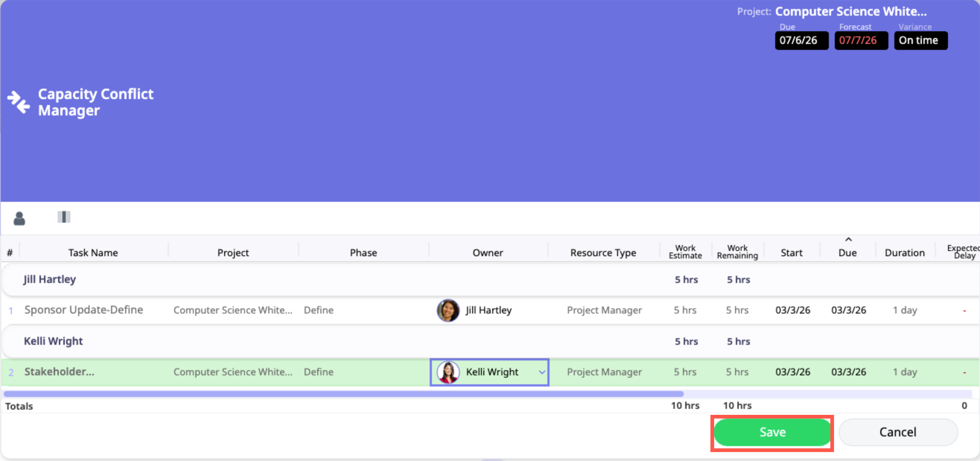Click Jill Hartley's avatar photo
Image resolution: width=980 pixels, height=461 pixels.
(x=448, y=310)
